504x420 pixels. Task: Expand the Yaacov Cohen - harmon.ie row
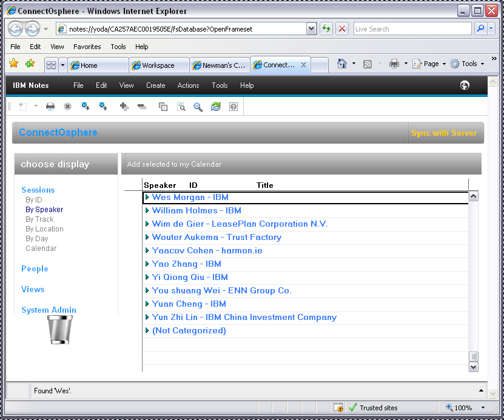point(147,250)
